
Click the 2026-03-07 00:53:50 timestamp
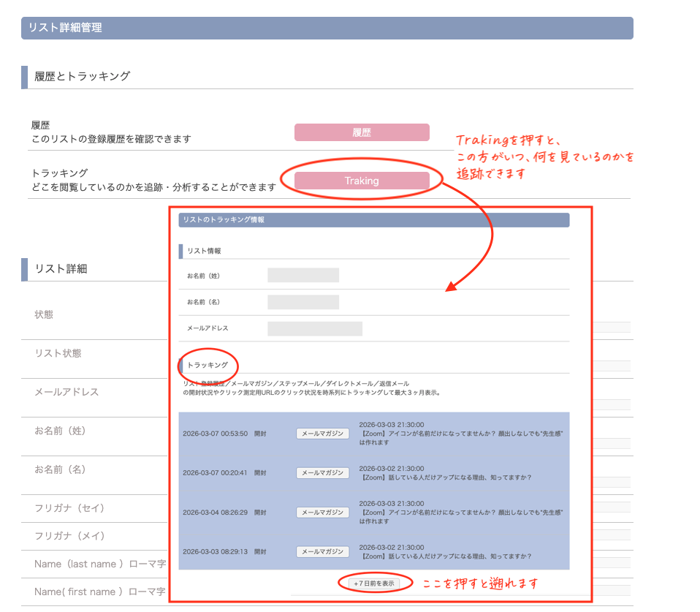215,434
